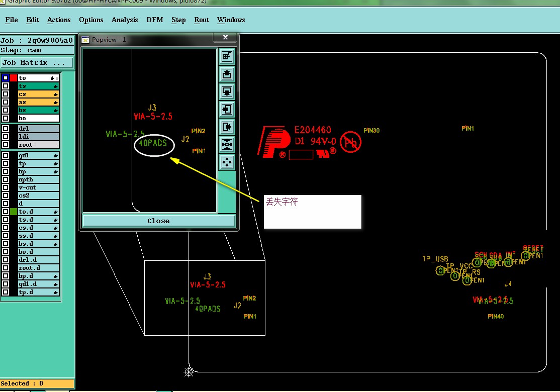Select the v-cut layer row
This screenshot has height=392, width=560.
38,187
